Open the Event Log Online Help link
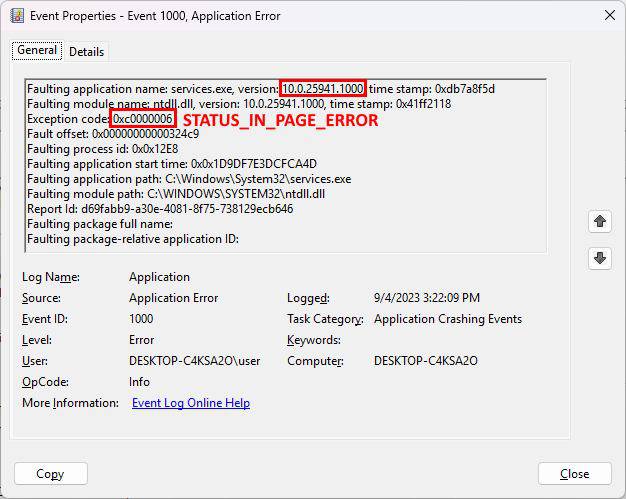Image resolution: width=626 pixels, height=499 pixels. click(191, 403)
